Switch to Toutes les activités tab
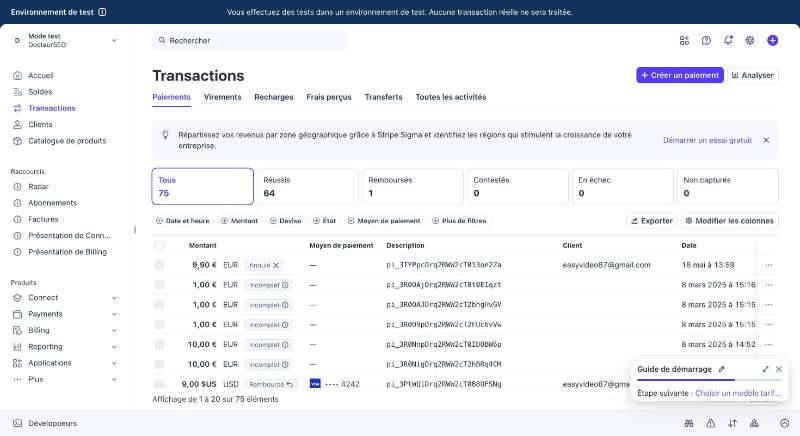The height and width of the screenshot is (436, 800). [x=451, y=97]
